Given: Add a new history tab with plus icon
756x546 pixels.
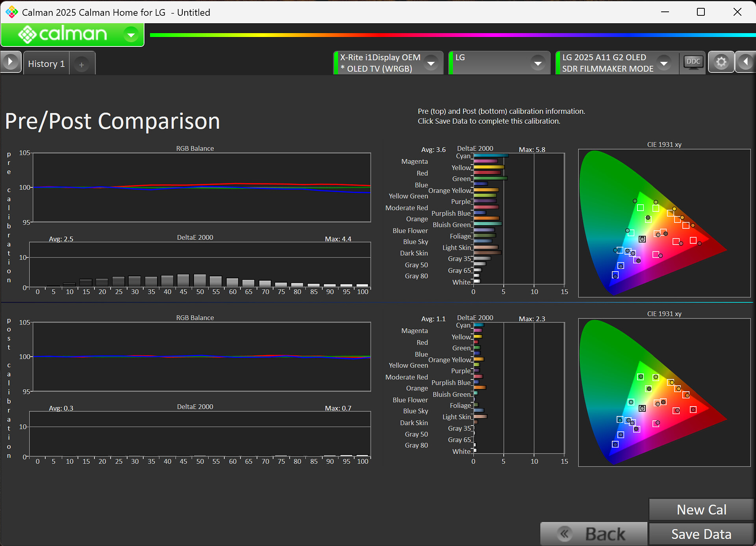Looking at the screenshot, I should 82,65.
